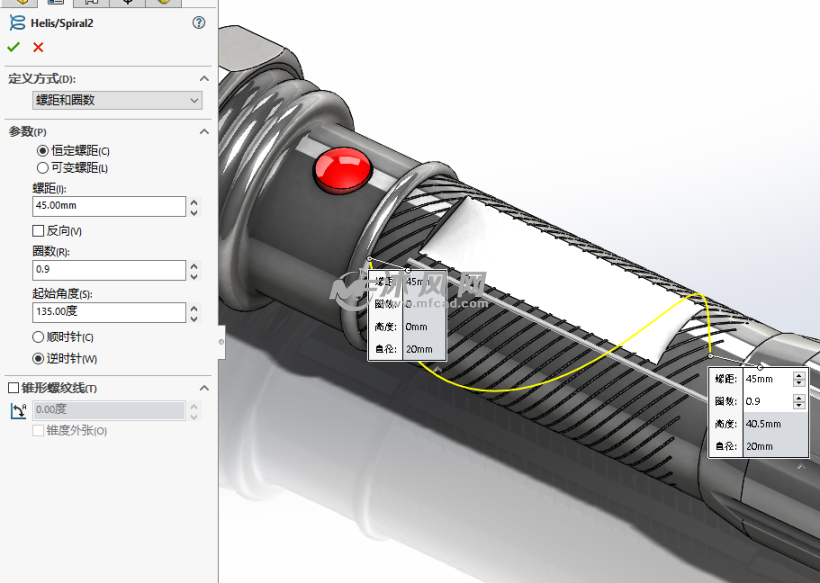Open the 螺距和圈数 definition dropdown
Image resolution: width=820 pixels, height=583 pixels.
(117, 100)
